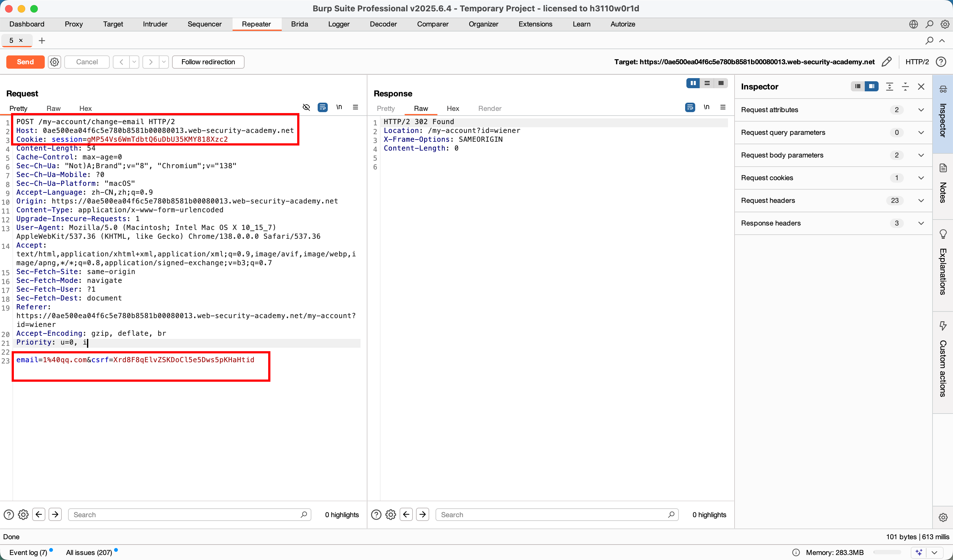Open Repeater send settings gear icon
This screenshot has height=560, width=953.
(x=55, y=62)
